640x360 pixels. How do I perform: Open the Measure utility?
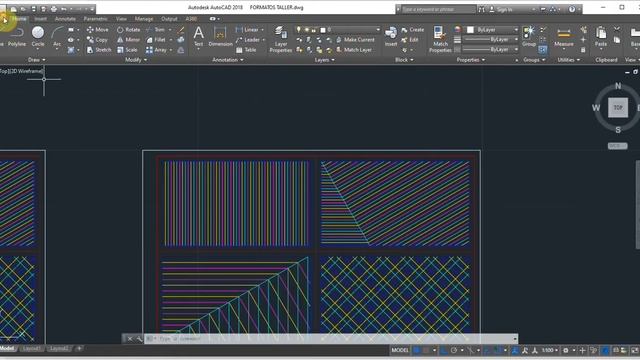564,37
